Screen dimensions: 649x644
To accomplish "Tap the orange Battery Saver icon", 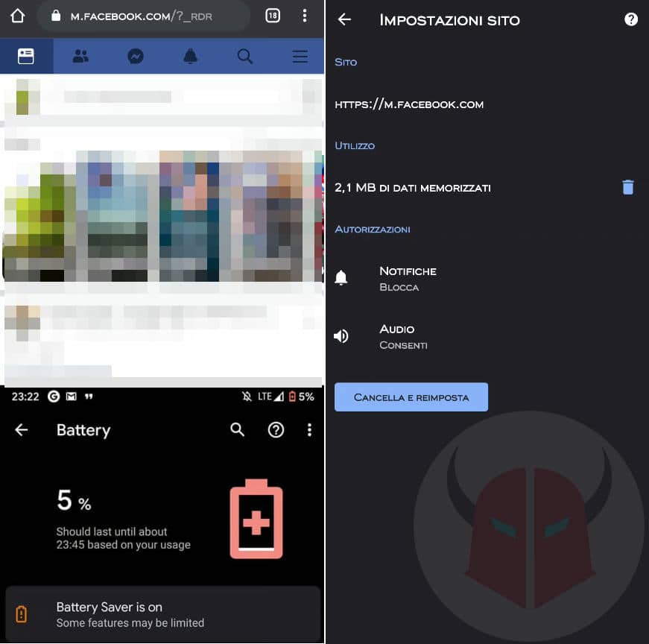I will pyautogui.click(x=21, y=614).
